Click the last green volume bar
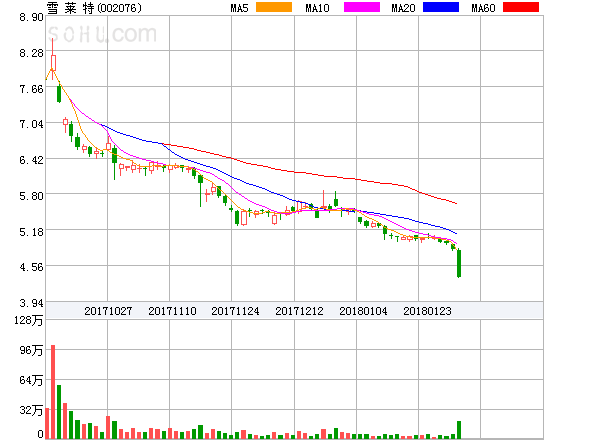Screen dimensions: 600x440 [459, 430]
